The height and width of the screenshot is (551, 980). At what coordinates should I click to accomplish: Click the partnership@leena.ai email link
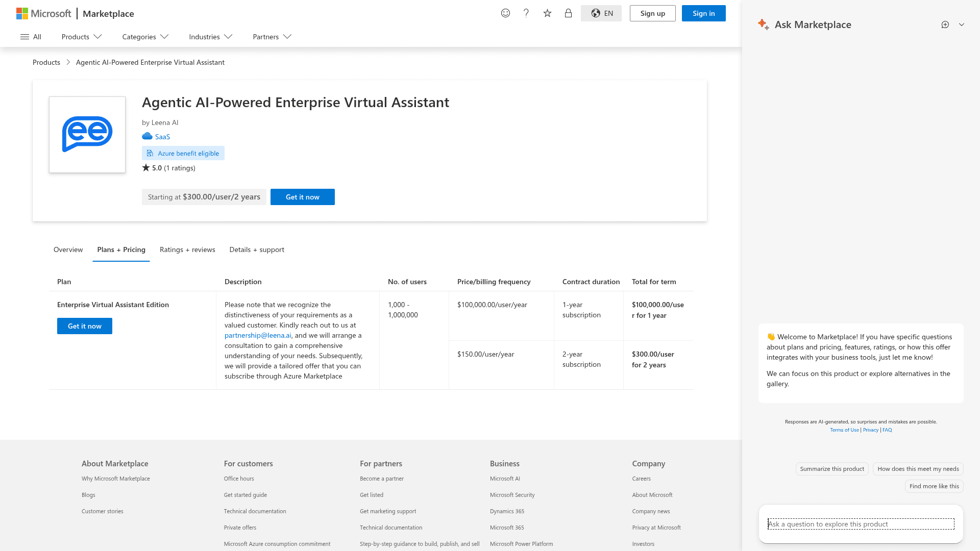pos(258,335)
